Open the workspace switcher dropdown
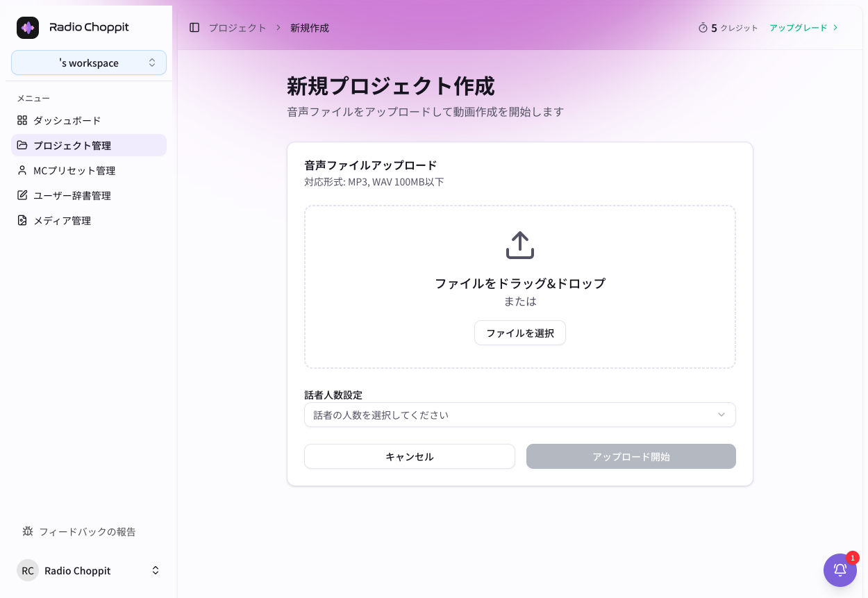The image size is (868, 598). point(89,63)
